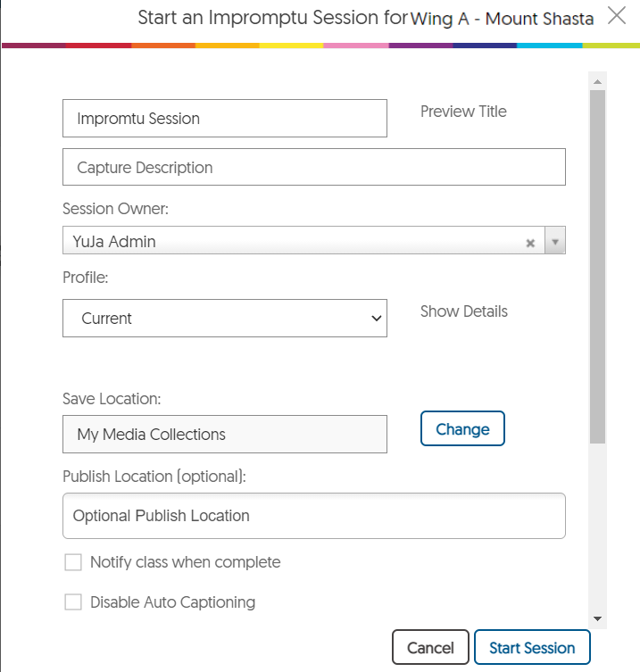Click the Start Session button

[532, 648]
